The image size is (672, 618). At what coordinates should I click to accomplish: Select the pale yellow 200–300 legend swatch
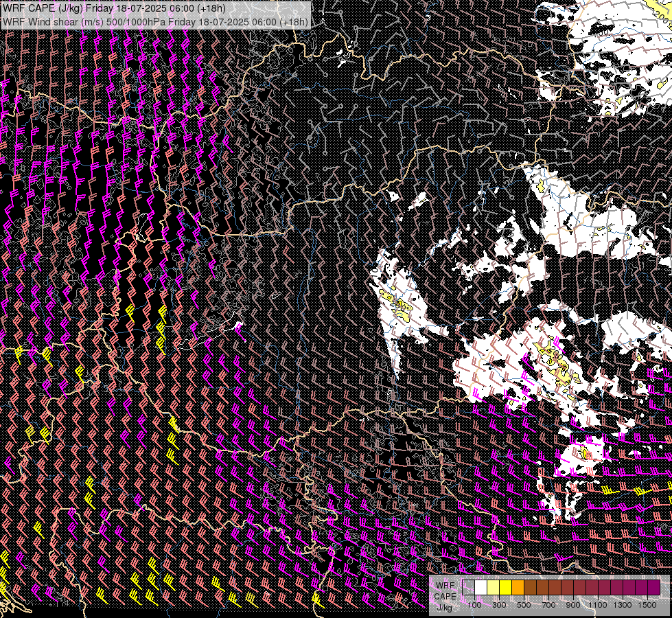[x=494, y=587]
